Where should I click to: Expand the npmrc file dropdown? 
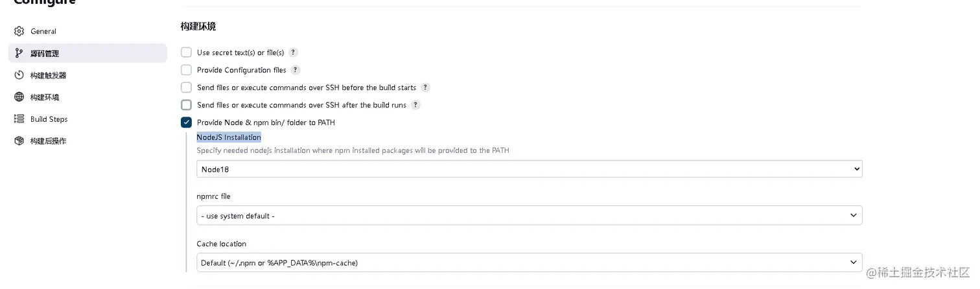coord(529,216)
